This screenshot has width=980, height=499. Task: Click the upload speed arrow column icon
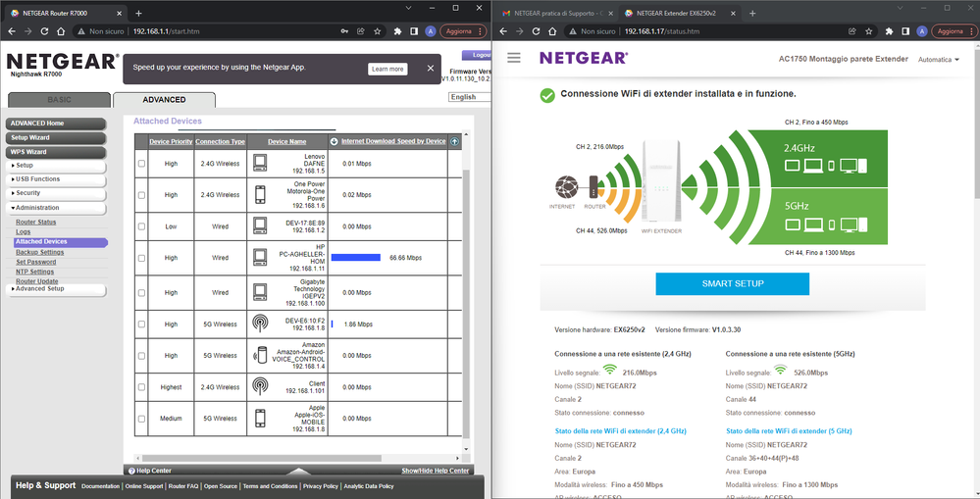coord(454,141)
